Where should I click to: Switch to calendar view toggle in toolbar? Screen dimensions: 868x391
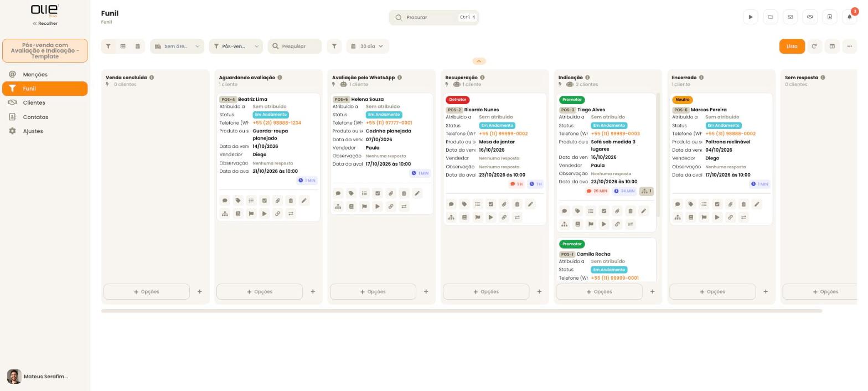(137, 47)
